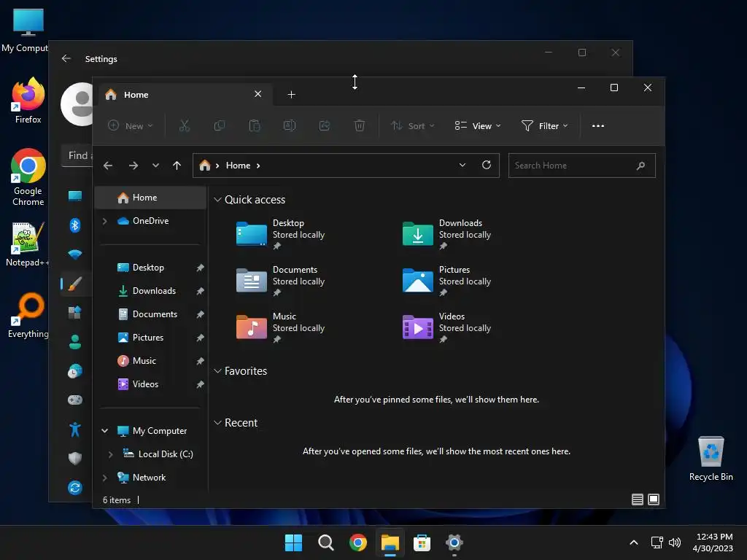
Task: Go up one level with up arrow
Action: point(177,166)
